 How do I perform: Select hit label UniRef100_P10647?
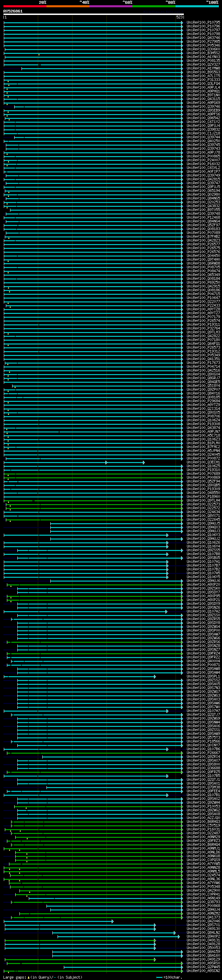point(203,298)
